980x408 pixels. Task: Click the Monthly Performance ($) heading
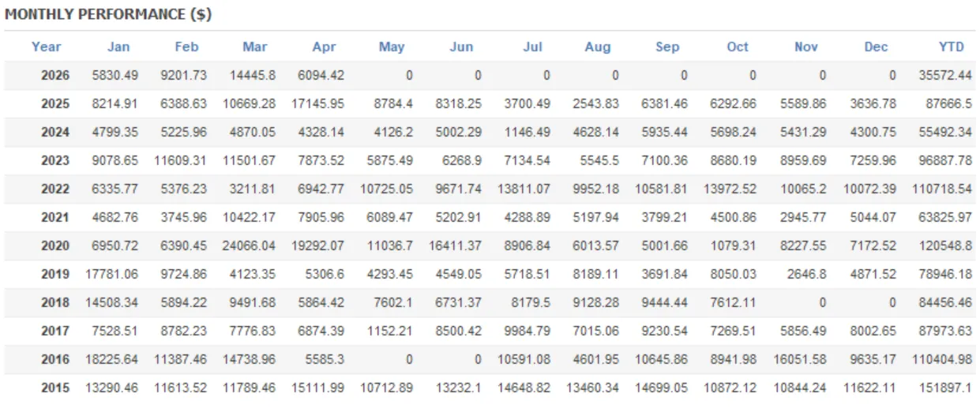[108, 14]
